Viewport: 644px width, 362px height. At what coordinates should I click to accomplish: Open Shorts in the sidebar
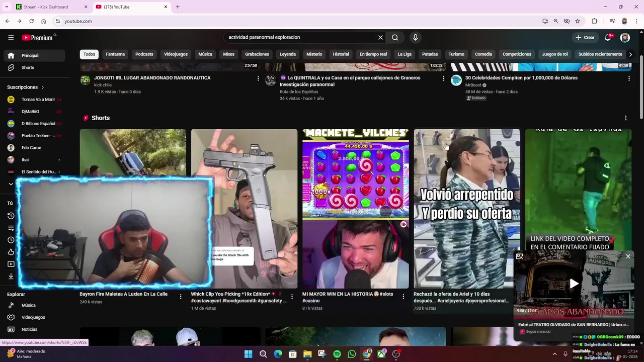pyautogui.click(x=34, y=67)
